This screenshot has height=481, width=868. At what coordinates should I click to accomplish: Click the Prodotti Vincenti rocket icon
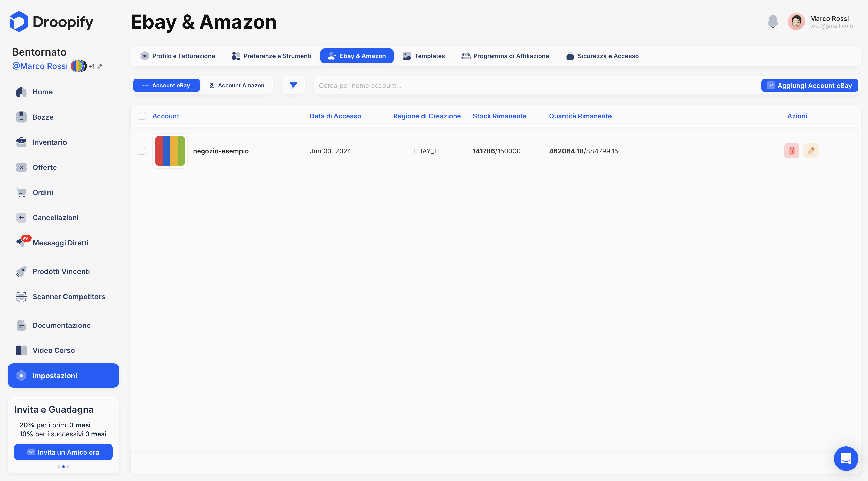(21, 272)
